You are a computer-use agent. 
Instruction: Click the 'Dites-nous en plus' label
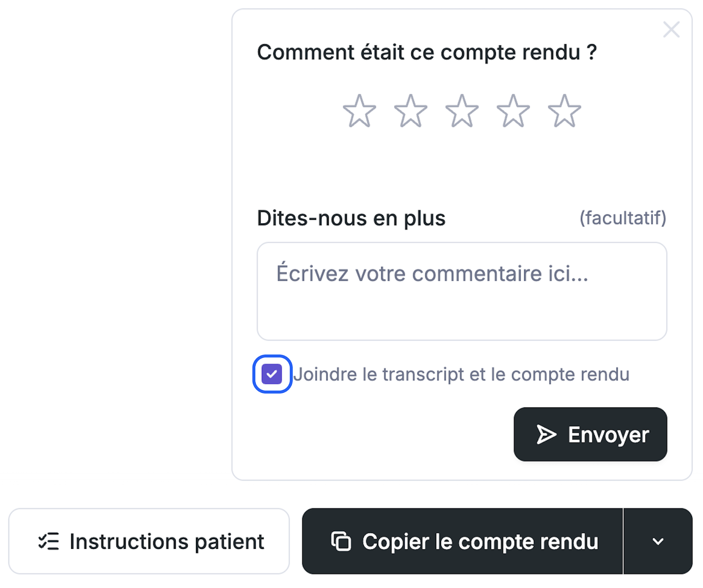pos(351,218)
